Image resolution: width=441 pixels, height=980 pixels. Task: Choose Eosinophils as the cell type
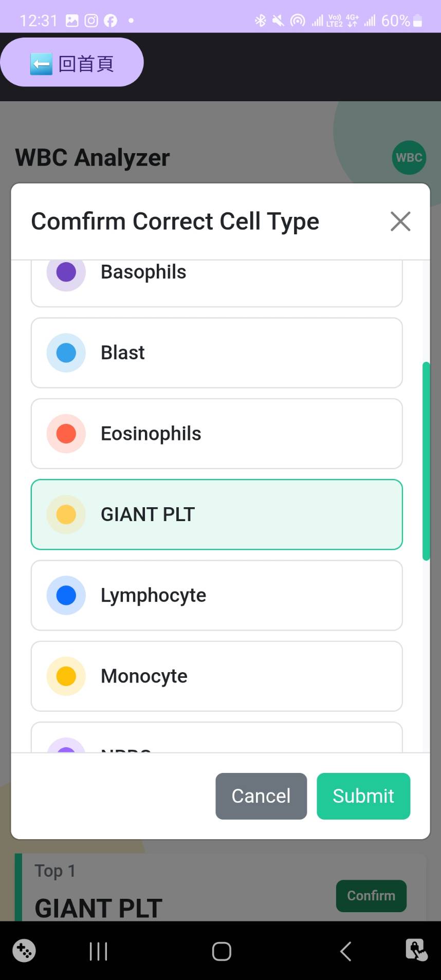pyautogui.click(x=216, y=434)
